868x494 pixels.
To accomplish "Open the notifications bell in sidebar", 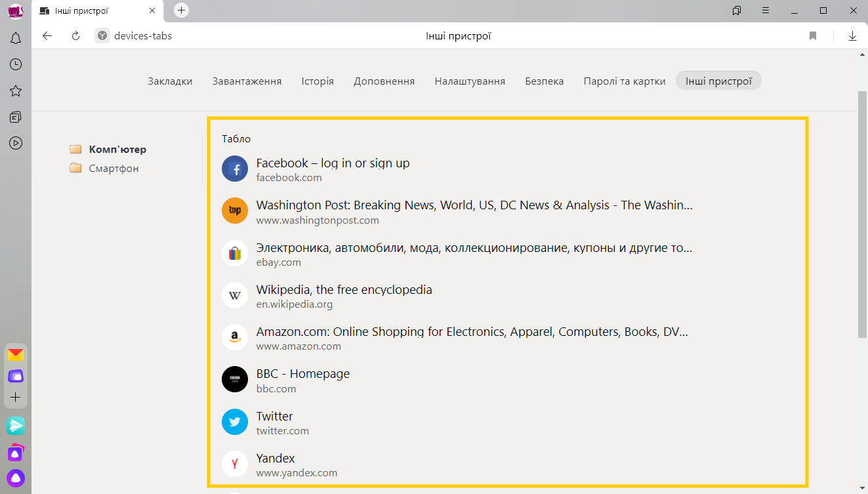I will (16, 38).
